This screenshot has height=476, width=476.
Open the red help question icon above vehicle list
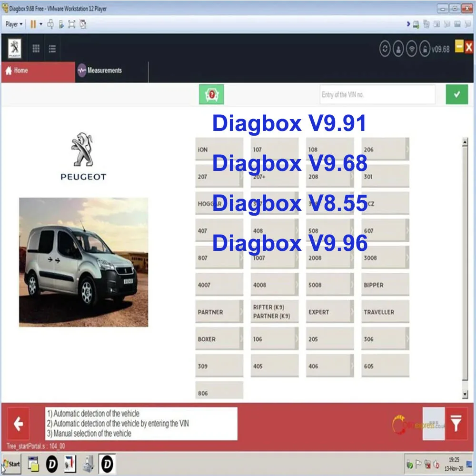[x=210, y=94]
